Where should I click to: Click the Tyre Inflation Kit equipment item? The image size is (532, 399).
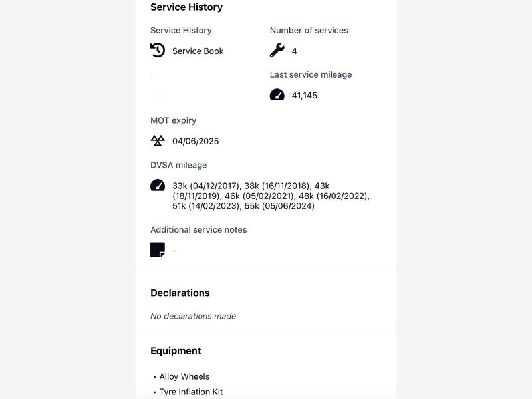(x=191, y=392)
